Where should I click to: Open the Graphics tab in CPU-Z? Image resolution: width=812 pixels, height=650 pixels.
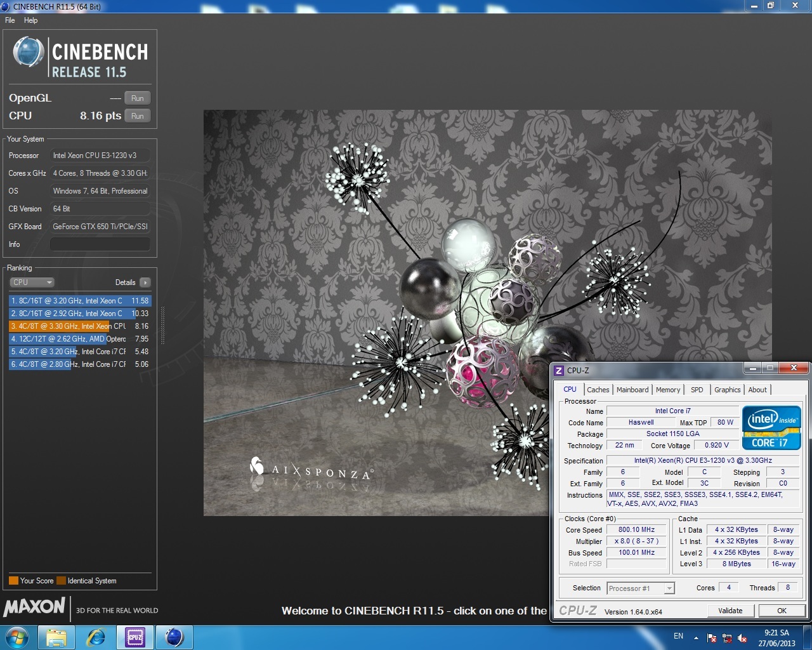click(x=727, y=390)
